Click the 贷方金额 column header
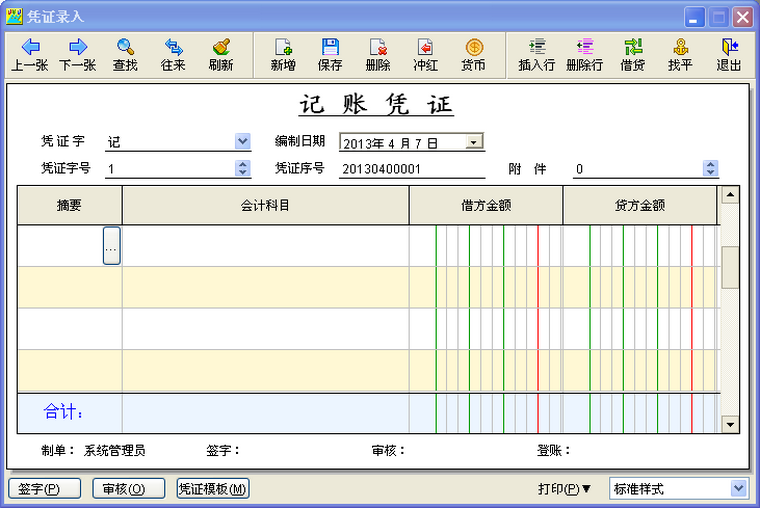 point(640,205)
